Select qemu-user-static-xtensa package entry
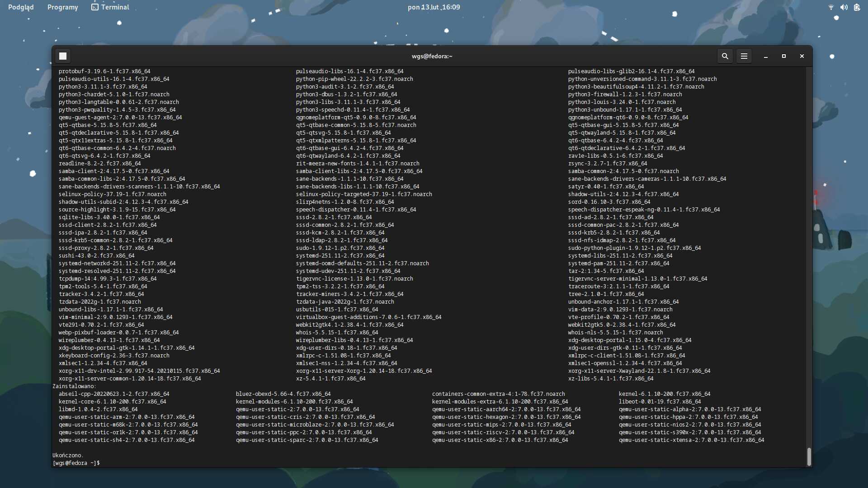 pyautogui.click(x=692, y=440)
